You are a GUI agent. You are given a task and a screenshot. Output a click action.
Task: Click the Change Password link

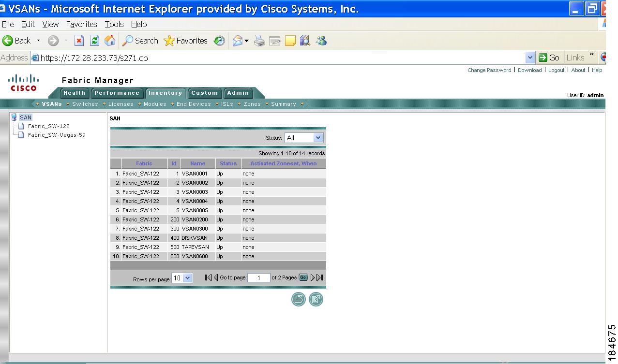pyautogui.click(x=489, y=70)
